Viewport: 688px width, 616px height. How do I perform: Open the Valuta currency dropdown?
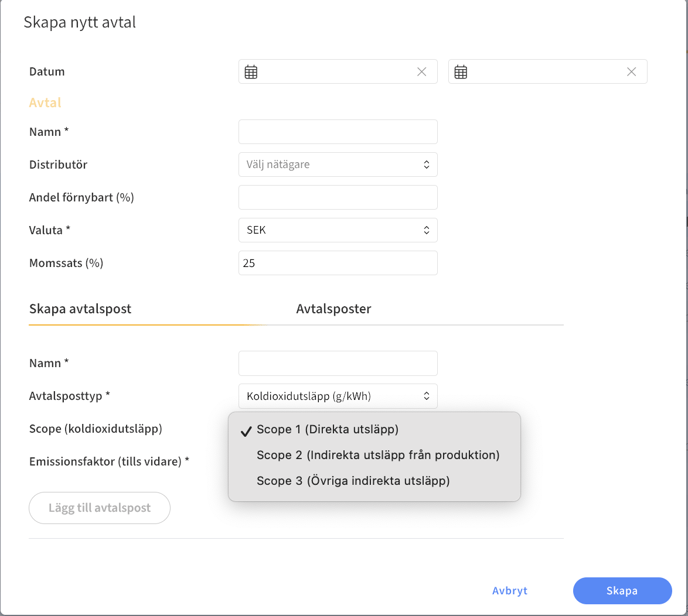point(338,230)
